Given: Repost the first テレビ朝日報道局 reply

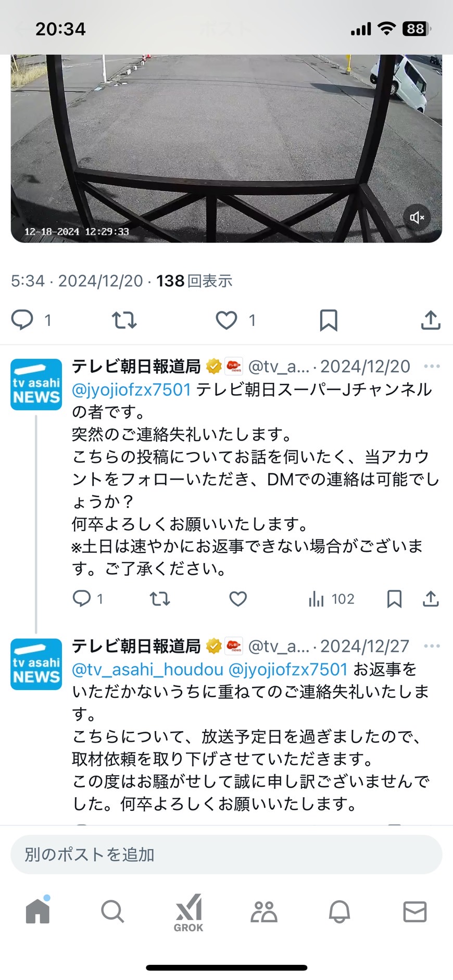Looking at the screenshot, I should tap(160, 599).
